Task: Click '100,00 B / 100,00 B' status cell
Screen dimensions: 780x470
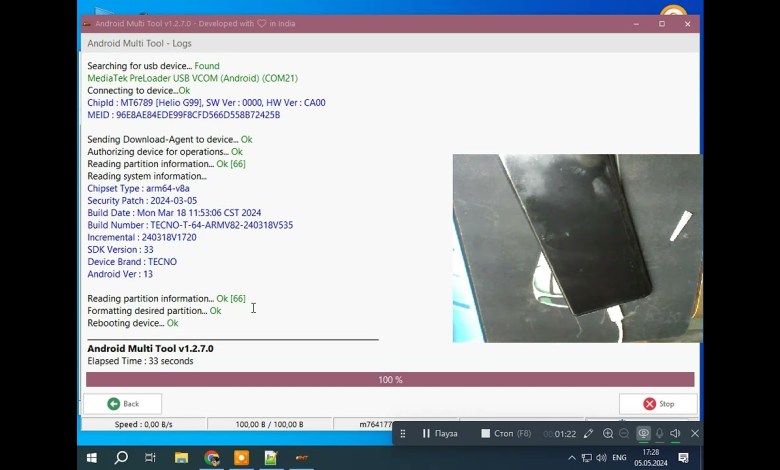Action: (269, 424)
